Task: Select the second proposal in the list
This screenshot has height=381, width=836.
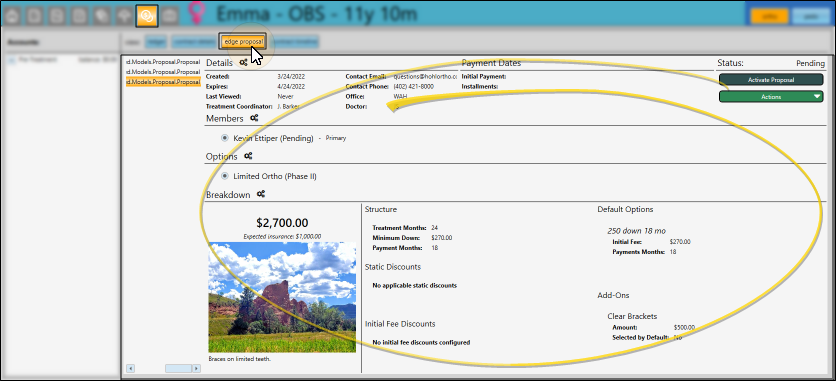Action: click(163, 72)
